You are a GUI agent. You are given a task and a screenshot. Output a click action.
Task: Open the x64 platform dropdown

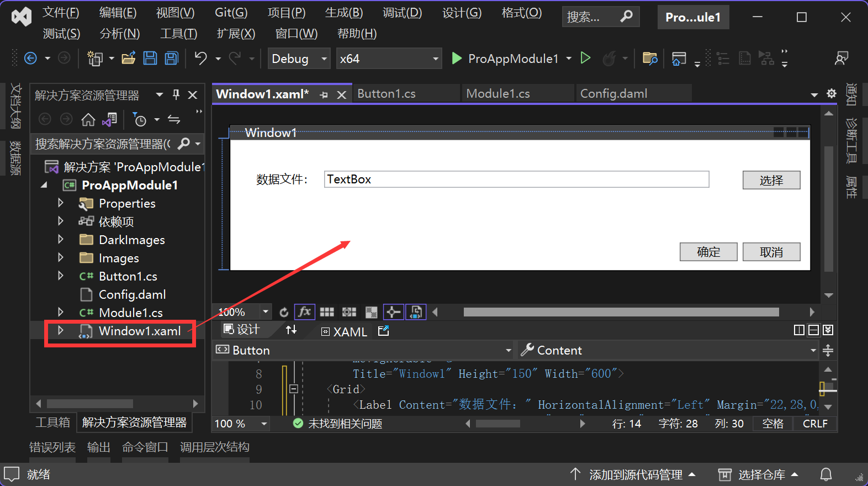(x=389, y=59)
